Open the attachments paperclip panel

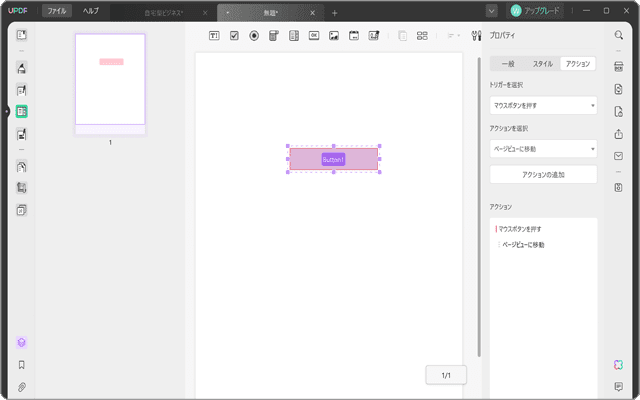21,386
